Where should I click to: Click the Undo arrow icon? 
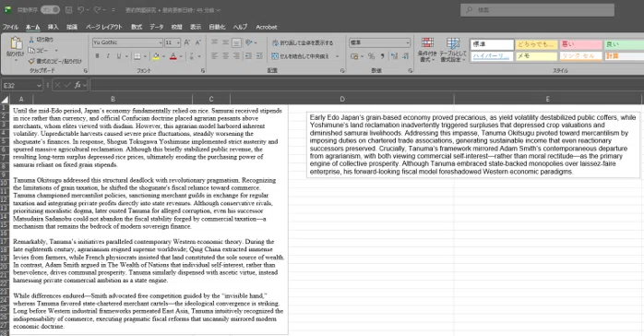pyautogui.click(x=81, y=9)
